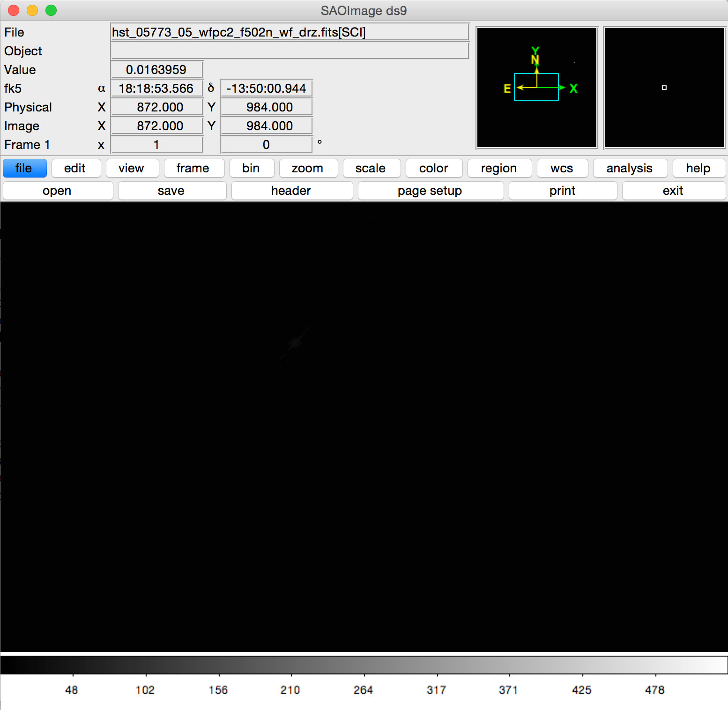The width and height of the screenshot is (728, 710).
Task: Open the analysis menu
Action: coord(630,168)
